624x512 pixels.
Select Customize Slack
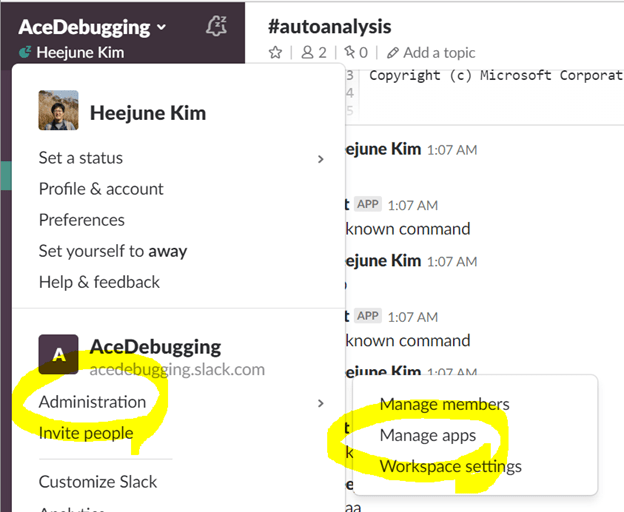[98, 482]
